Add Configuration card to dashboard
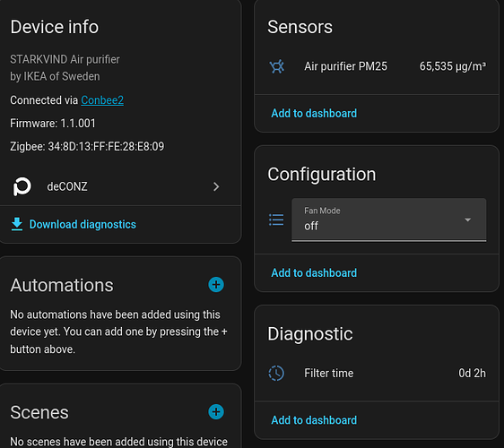504x448 pixels. pos(314,273)
